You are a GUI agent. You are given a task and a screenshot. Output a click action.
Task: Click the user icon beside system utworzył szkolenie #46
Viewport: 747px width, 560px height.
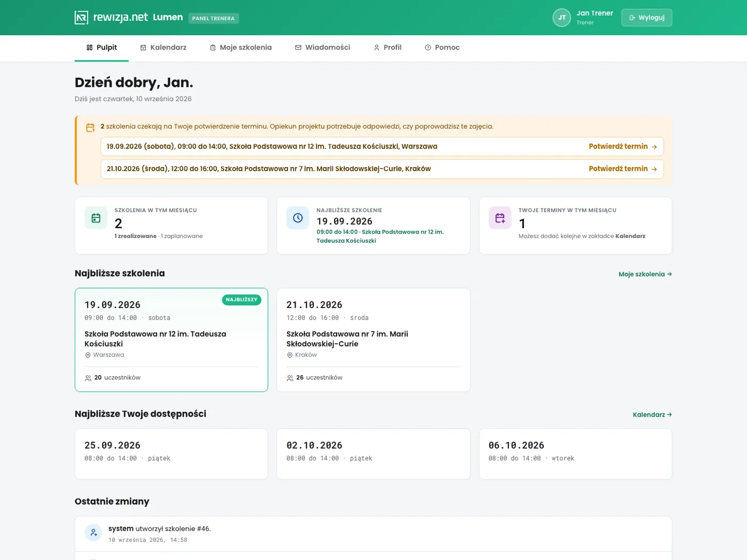click(93, 532)
